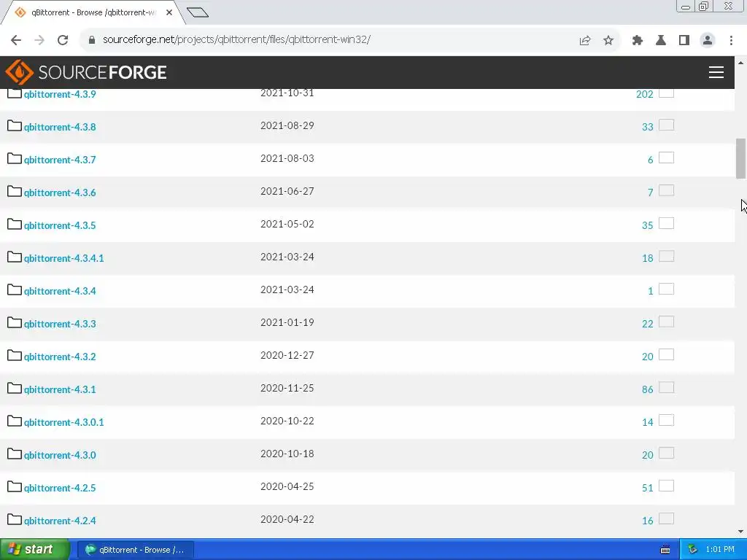This screenshot has width=747, height=560.
Task: Open the qbittorrent-4.3.2 folder link
Action: click(60, 357)
